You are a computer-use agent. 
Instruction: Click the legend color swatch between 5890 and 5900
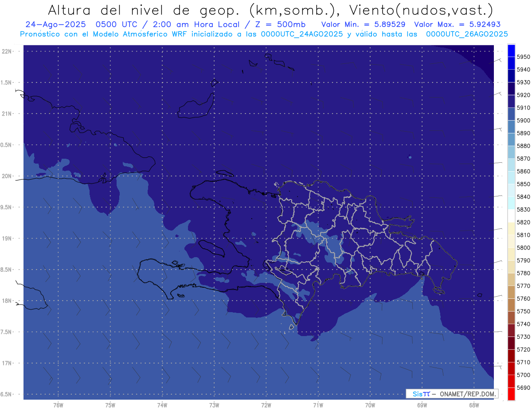(511, 127)
